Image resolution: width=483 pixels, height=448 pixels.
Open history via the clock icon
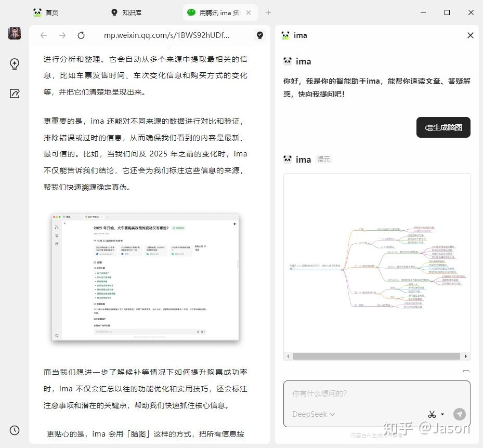coord(14,430)
